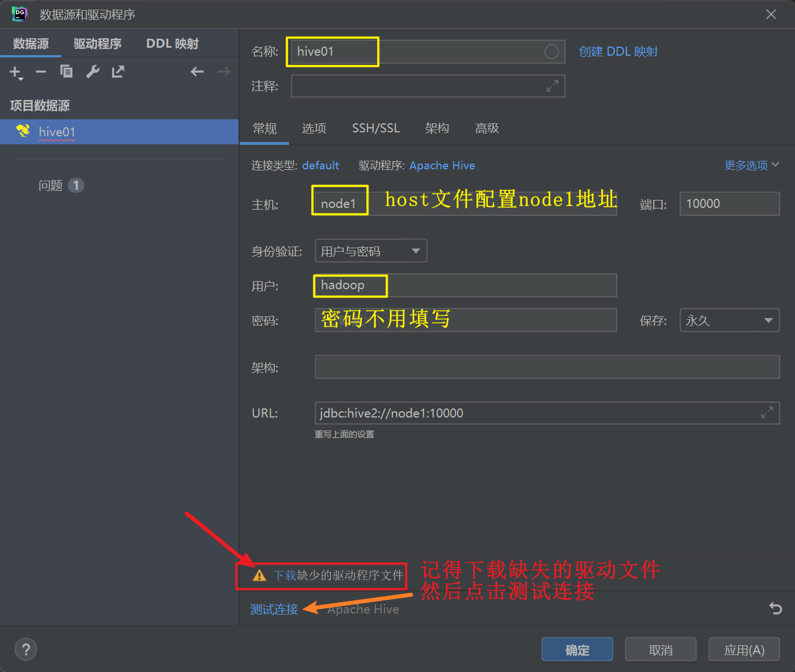
Task: Open the 常规 settings tab
Action: coord(265,128)
